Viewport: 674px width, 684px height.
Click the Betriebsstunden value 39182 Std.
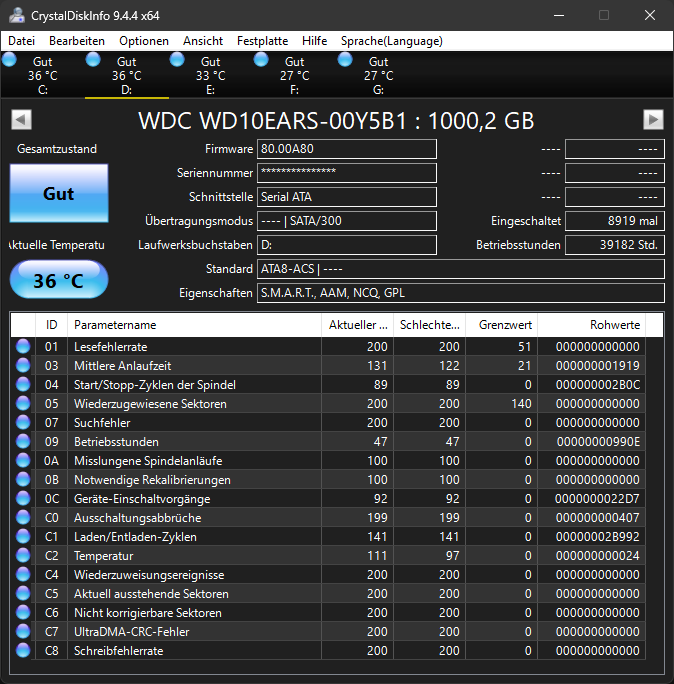(615, 245)
